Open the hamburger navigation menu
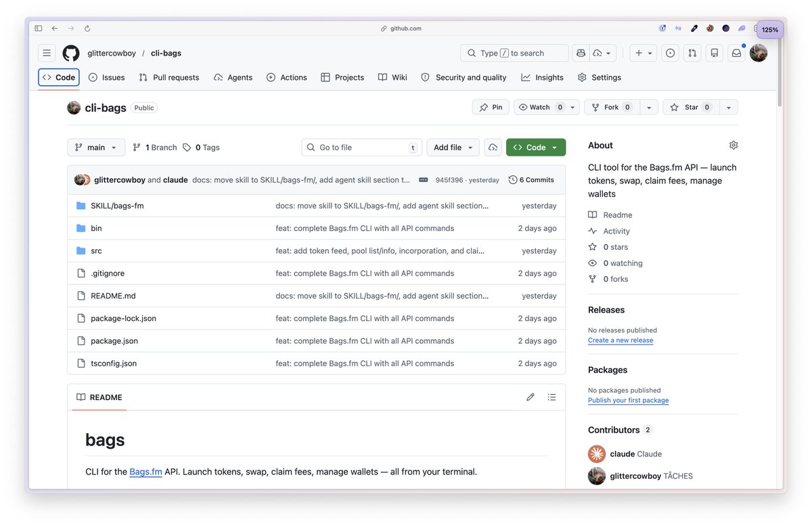 pyautogui.click(x=47, y=53)
